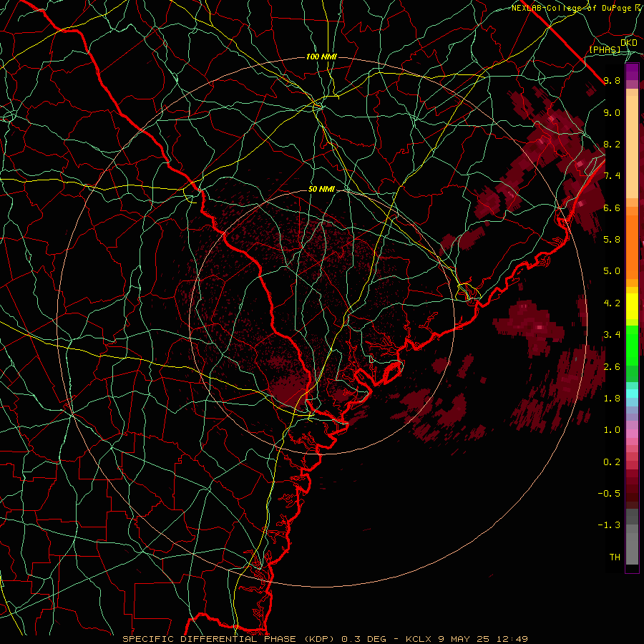Click the 6.6 scale value
Screen dimensions: 644x644
[x=612, y=208]
